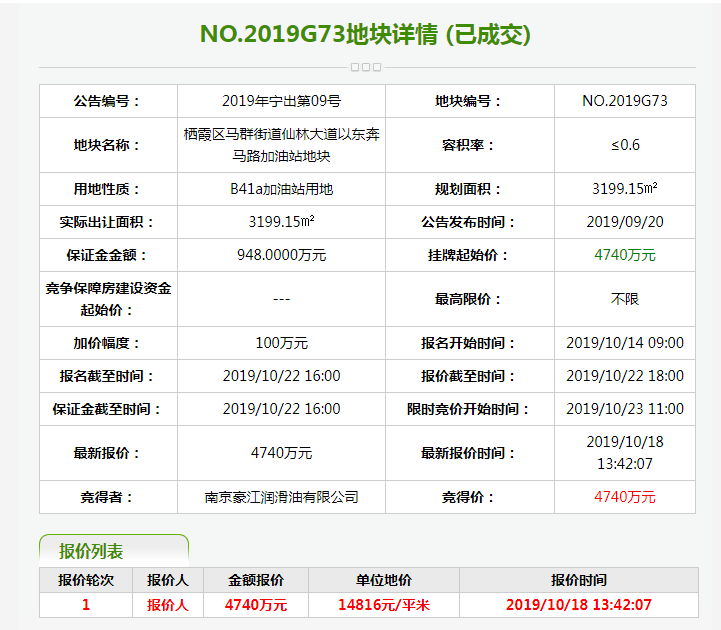Select timed auction start 2019/10/23 11:00
This screenshot has width=721, height=630.
pos(625,409)
